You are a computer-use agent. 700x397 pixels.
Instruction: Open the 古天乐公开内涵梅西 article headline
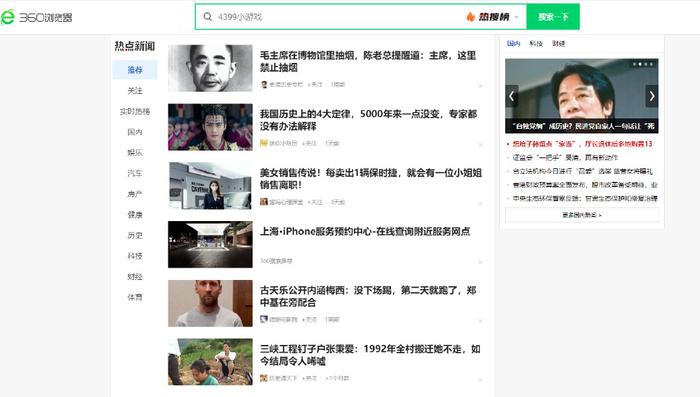[x=368, y=296]
